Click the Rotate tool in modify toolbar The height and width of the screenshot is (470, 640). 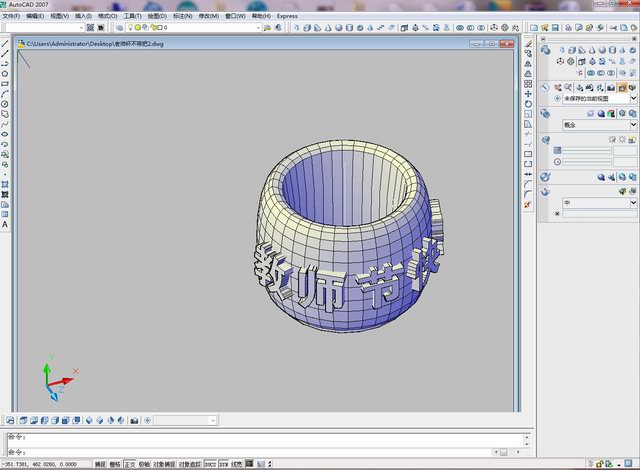528,104
